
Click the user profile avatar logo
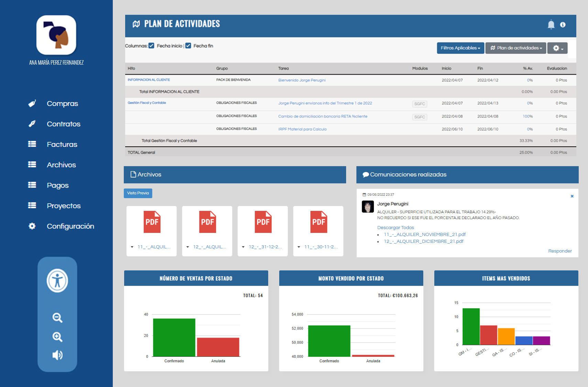pos(56,35)
